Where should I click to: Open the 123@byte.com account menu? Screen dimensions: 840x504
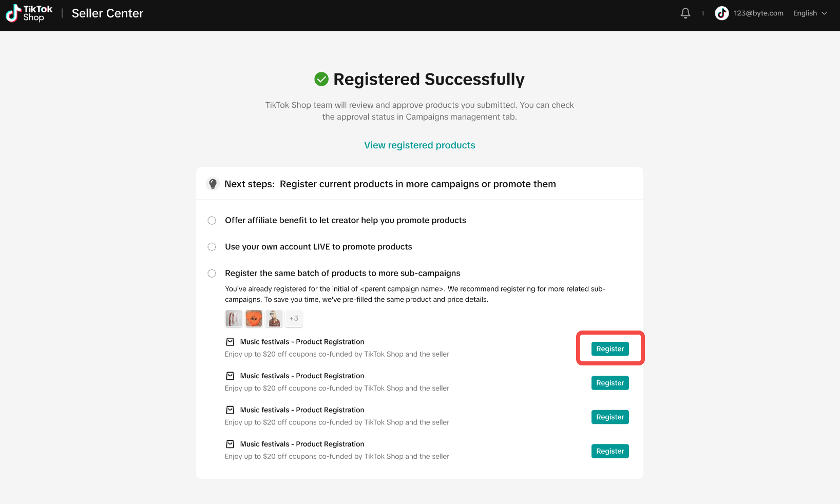758,13
